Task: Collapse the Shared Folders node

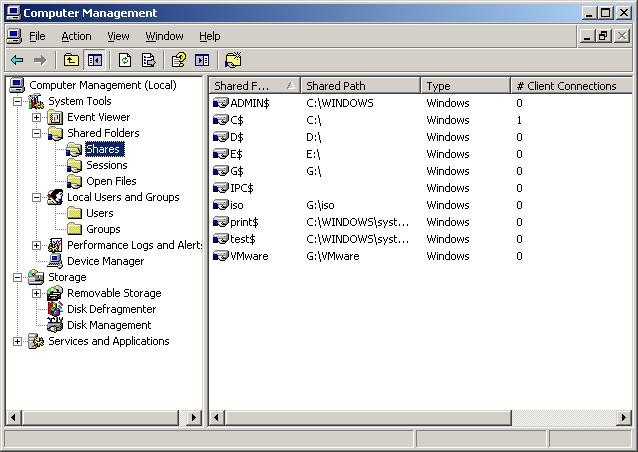Action: (36, 133)
